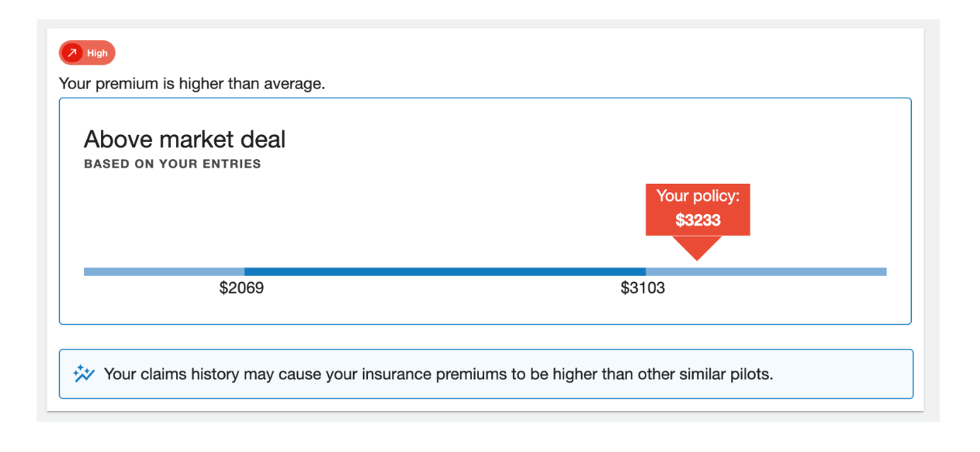The height and width of the screenshot is (452, 980).
Task: Click the word "average" in the summary sentence
Action: [x=296, y=83]
